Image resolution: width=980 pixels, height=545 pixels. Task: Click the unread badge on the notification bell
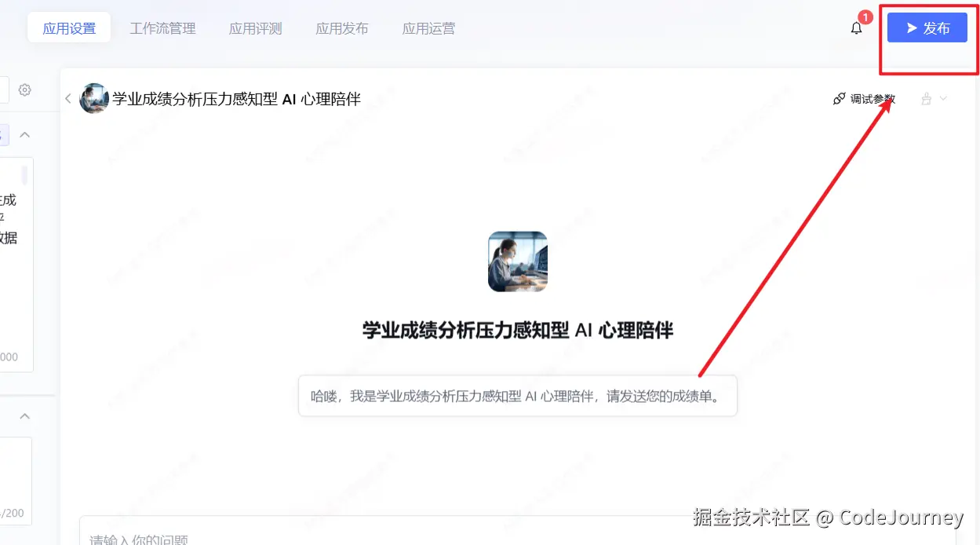[865, 16]
